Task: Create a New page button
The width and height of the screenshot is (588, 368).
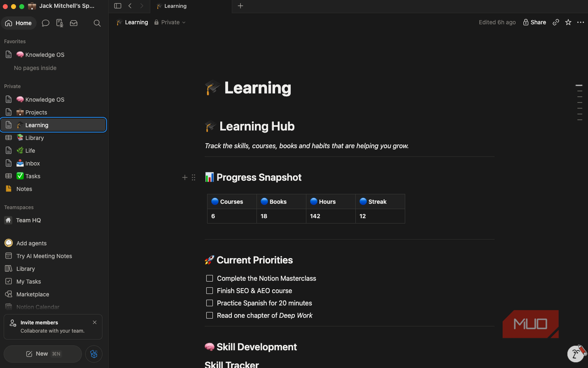Action: point(43,354)
